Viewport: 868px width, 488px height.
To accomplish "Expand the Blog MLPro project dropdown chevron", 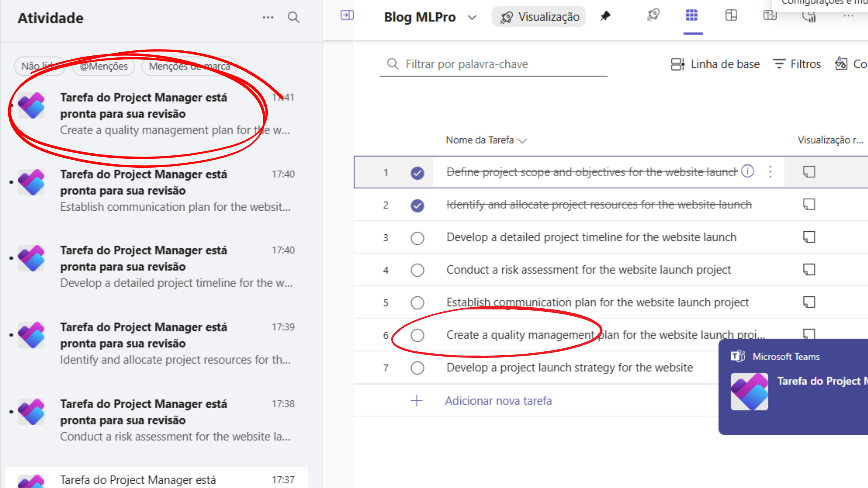I will click(x=472, y=18).
